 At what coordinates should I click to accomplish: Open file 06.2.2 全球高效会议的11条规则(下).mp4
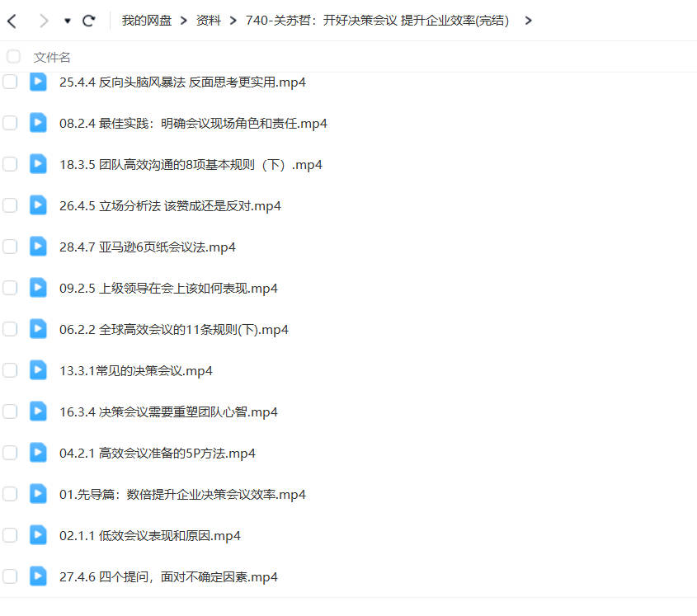pyautogui.click(x=174, y=330)
